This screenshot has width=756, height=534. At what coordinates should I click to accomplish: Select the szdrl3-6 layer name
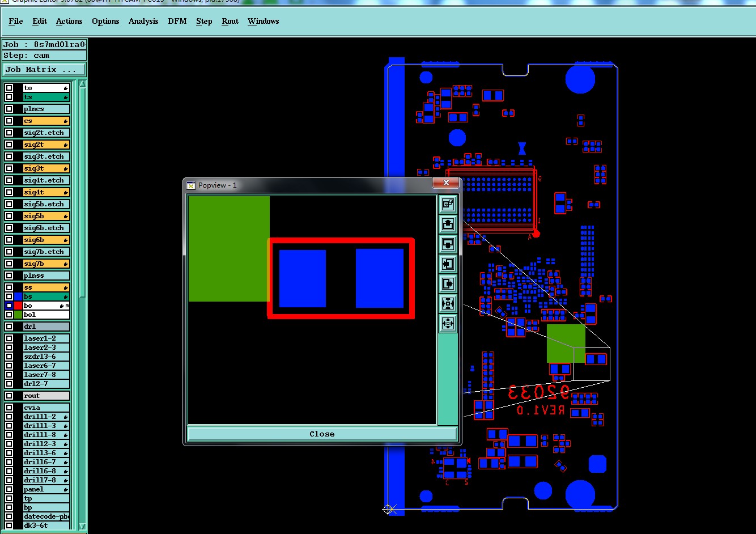pyautogui.click(x=46, y=357)
